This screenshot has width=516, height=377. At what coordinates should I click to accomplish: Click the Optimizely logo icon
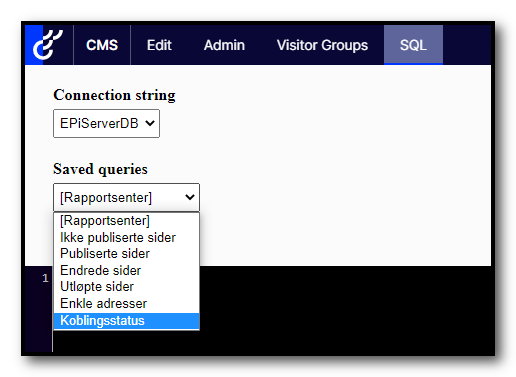tap(48, 45)
